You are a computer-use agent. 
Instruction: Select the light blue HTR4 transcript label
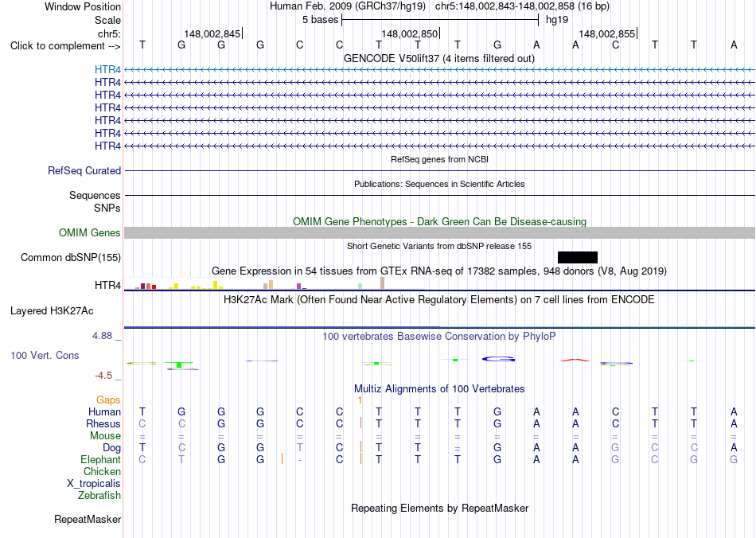(x=107, y=70)
